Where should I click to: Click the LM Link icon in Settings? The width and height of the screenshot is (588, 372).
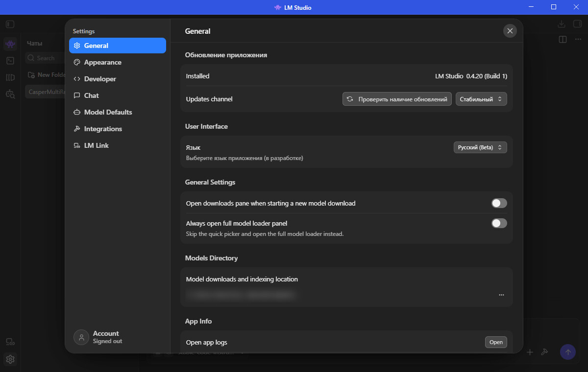[x=77, y=145]
